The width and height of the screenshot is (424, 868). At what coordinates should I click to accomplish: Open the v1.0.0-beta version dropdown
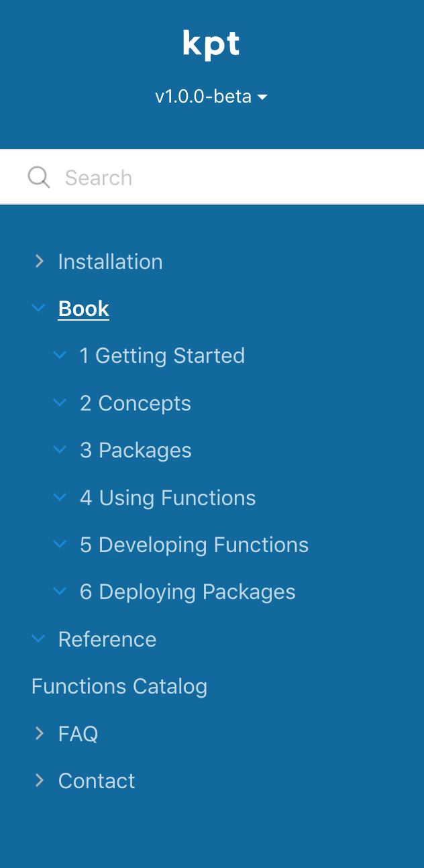click(211, 97)
